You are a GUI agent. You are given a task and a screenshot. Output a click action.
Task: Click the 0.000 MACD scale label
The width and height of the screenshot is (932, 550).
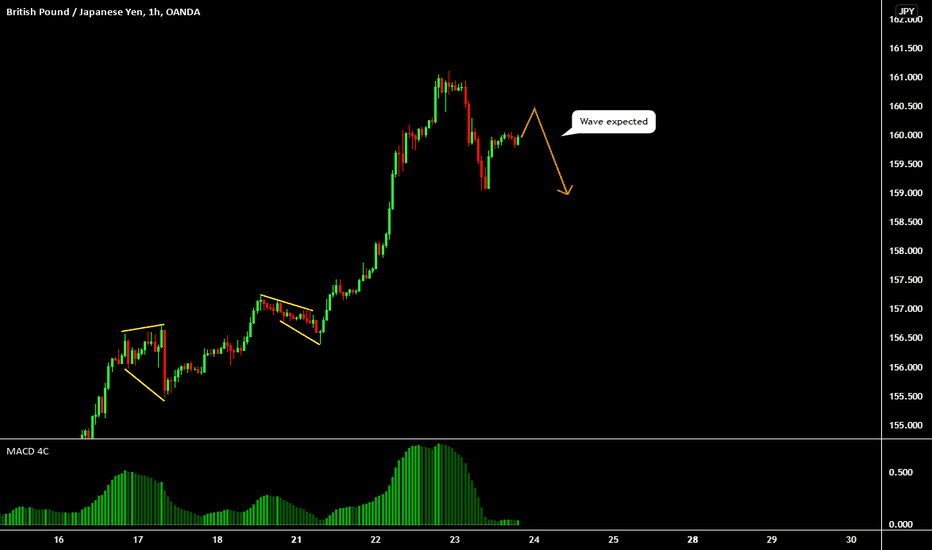pyautogui.click(x=900, y=524)
